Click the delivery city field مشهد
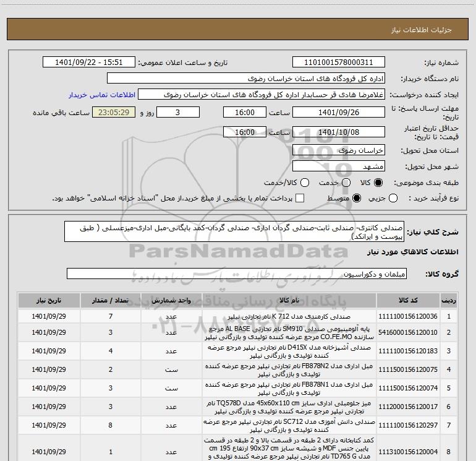 point(339,166)
